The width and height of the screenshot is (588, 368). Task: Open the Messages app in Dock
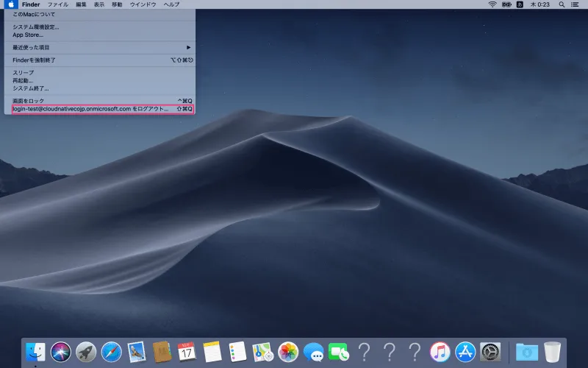coord(313,352)
